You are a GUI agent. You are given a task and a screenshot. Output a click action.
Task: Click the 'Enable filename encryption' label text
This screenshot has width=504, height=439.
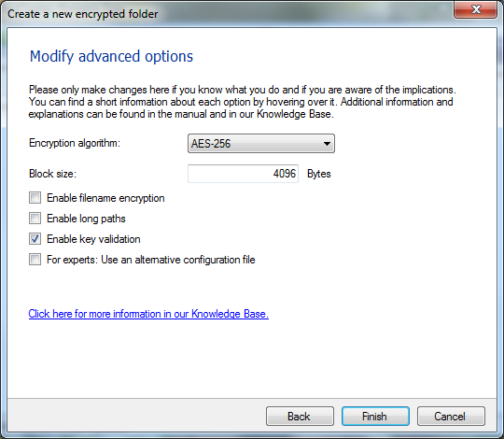tap(105, 198)
